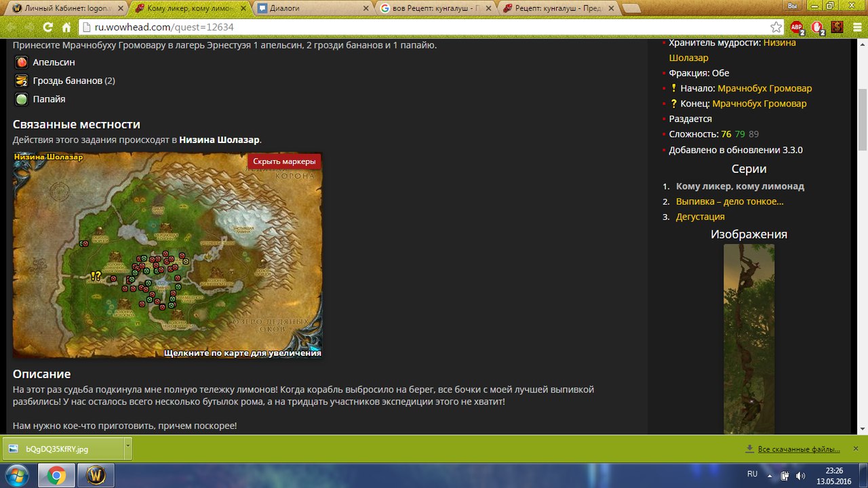Bookmark this page with the star icon
This screenshot has height=488, width=868.
tap(776, 27)
